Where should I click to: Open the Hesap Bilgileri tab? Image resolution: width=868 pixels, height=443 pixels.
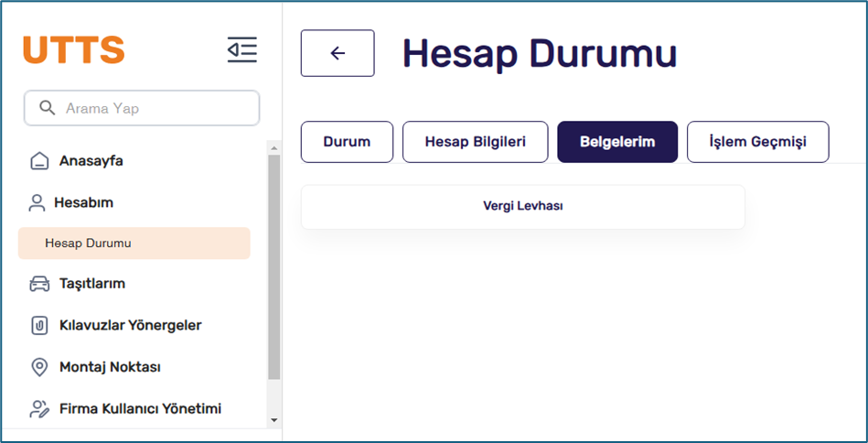point(475,142)
